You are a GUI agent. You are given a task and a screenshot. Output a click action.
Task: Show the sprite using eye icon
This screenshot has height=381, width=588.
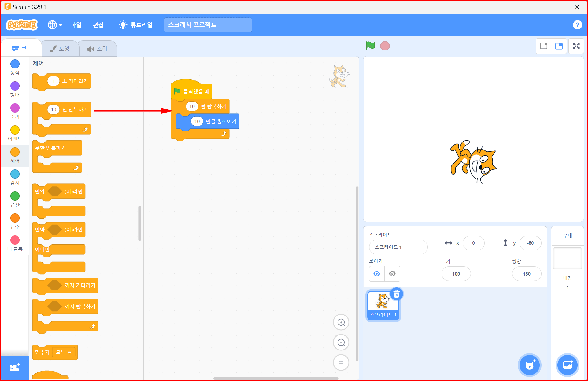pos(377,274)
